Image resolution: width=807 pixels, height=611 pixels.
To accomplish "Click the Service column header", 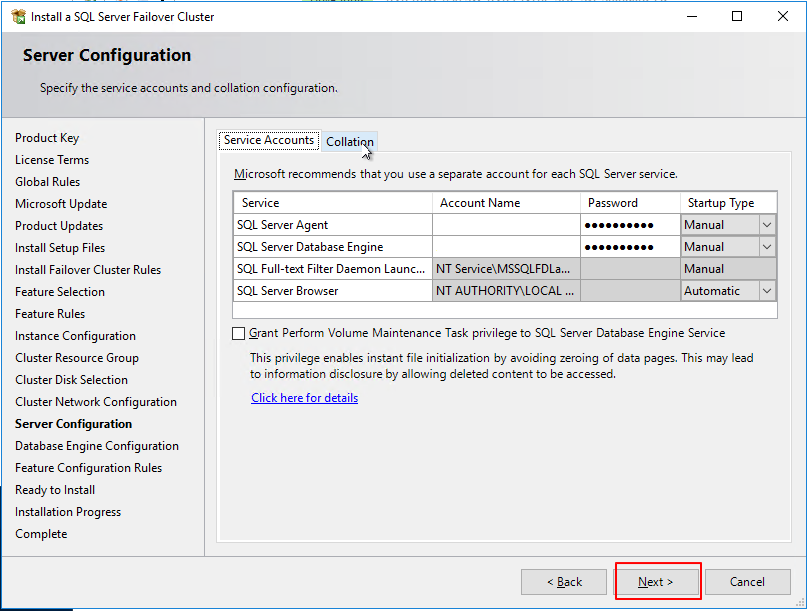I will [x=333, y=203].
